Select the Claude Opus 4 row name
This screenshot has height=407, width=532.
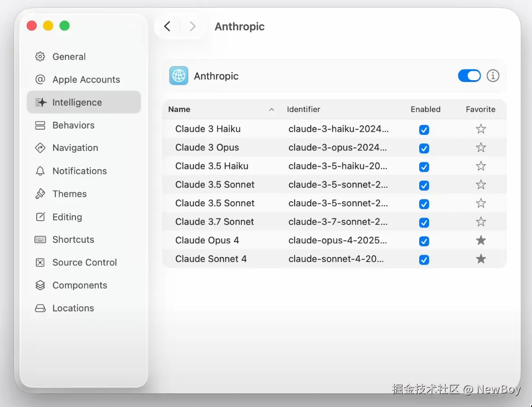point(207,240)
